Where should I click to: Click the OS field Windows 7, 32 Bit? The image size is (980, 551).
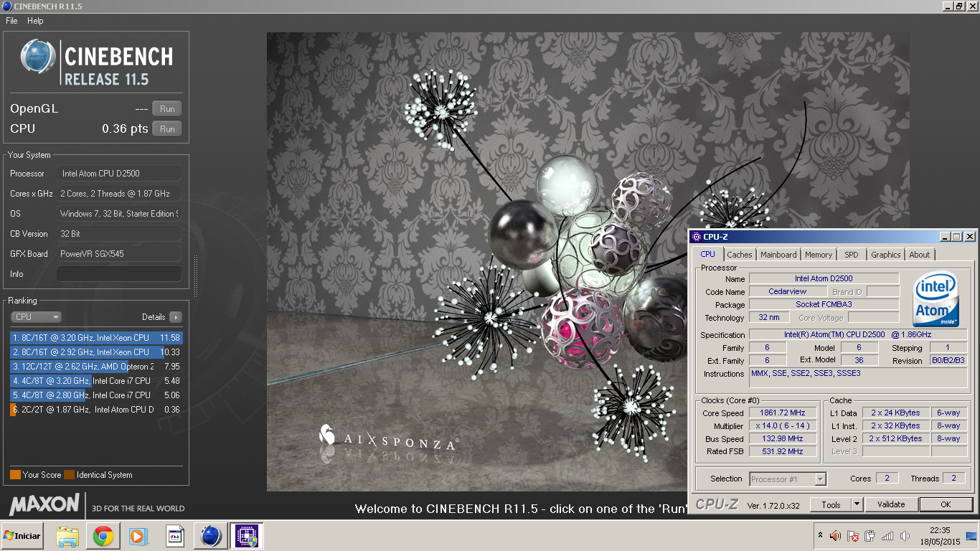coord(118,214)
